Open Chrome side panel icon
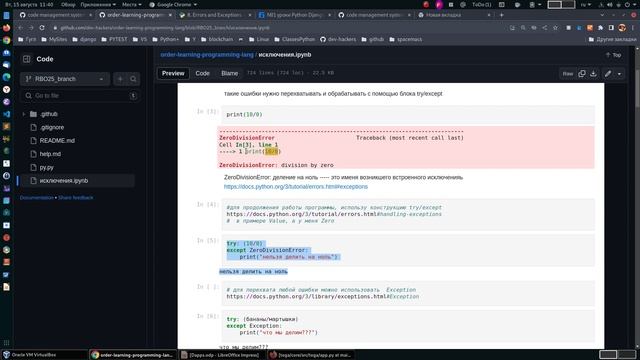The height and width of the screenshot is (360, 640). tap(611, 28)
